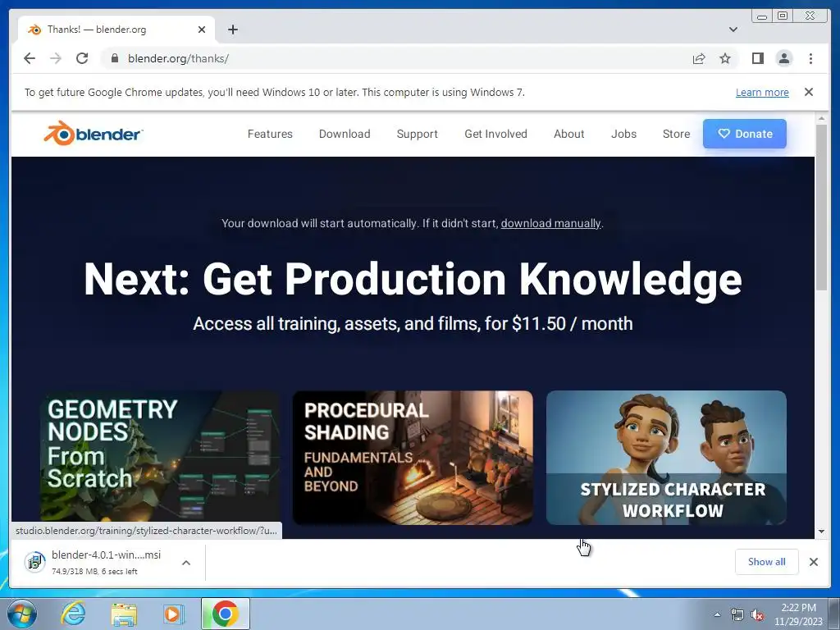
Task: Click the Show all downloads button
Action: pyautogui.click(x=767, y=562)
